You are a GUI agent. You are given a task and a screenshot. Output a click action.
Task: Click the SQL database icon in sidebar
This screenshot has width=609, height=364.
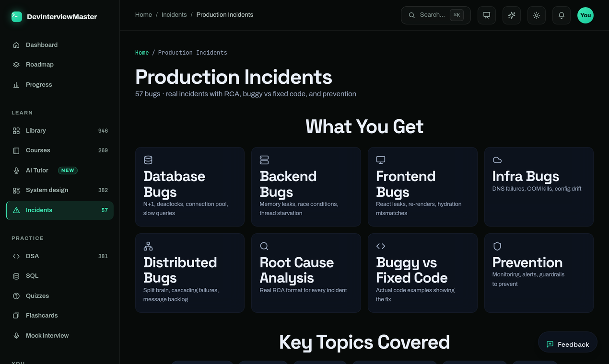click(16, 276)
